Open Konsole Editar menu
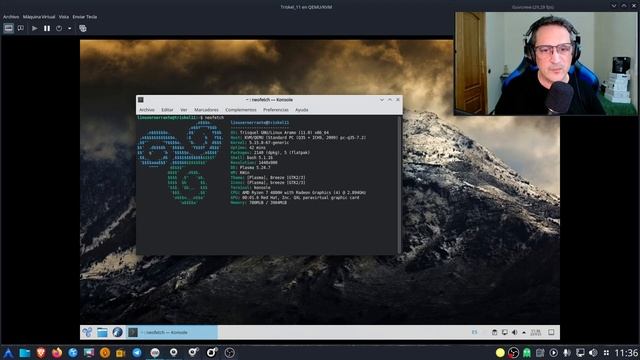Viewport: 640px width, 360px height. click(x=167, y=110)
